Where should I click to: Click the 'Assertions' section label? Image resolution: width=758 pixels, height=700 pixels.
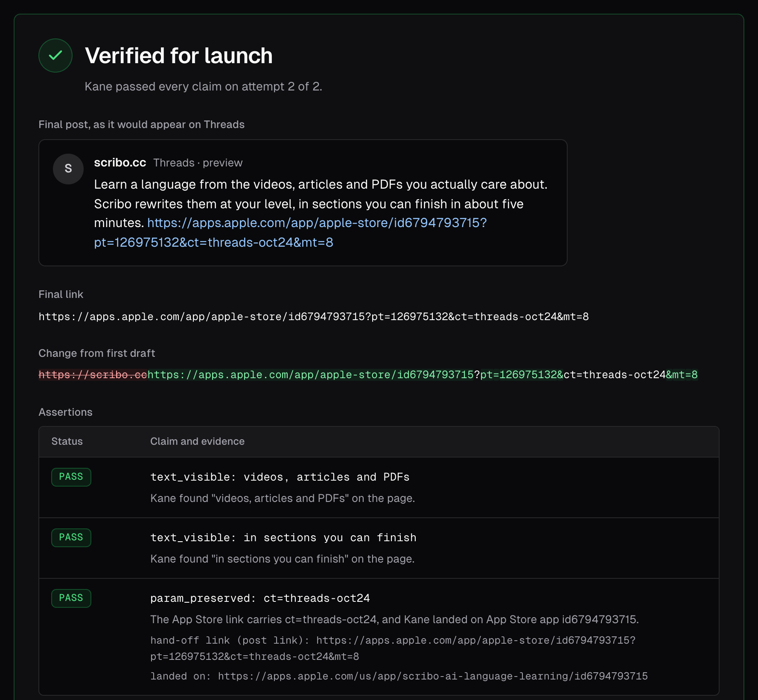(x=65, y=412)
